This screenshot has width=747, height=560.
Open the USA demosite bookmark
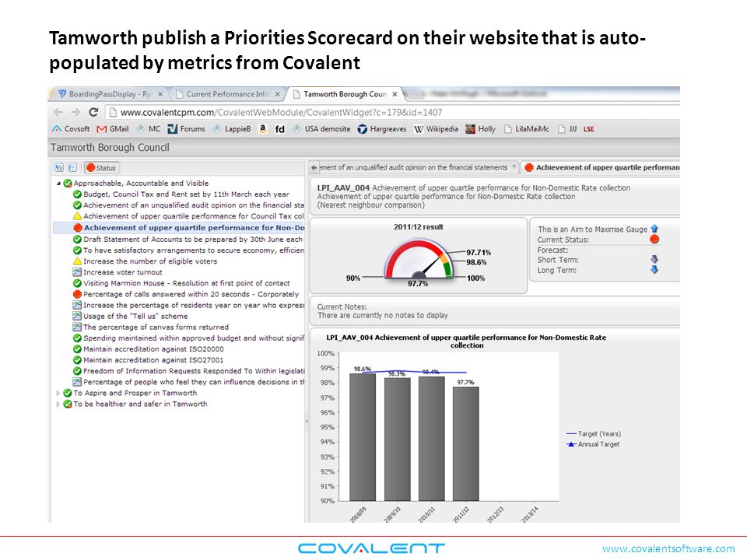click(321, 129)
